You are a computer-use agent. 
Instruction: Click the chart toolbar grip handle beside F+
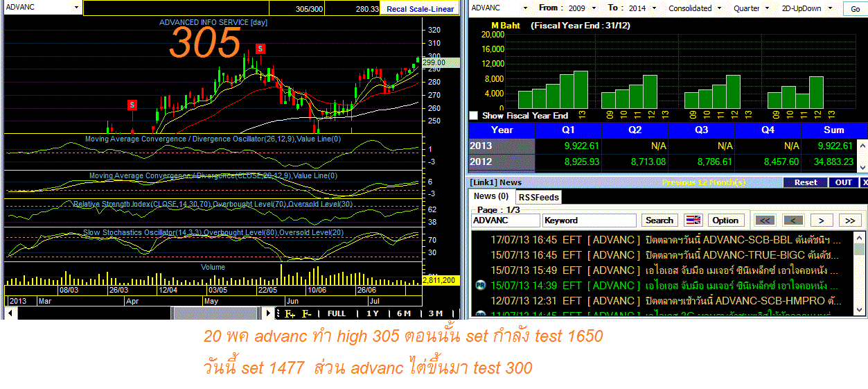coord(278,313)
